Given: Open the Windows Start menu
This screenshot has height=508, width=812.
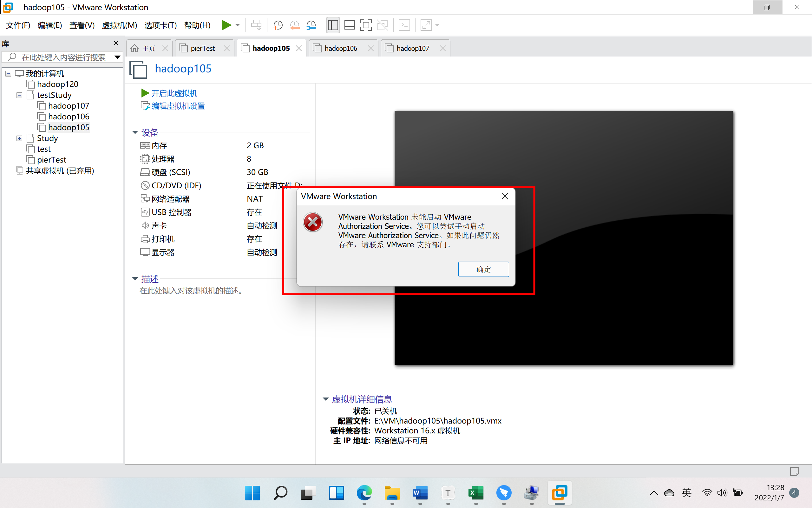Looking at the screenshot, I should [x=252, y=493].
